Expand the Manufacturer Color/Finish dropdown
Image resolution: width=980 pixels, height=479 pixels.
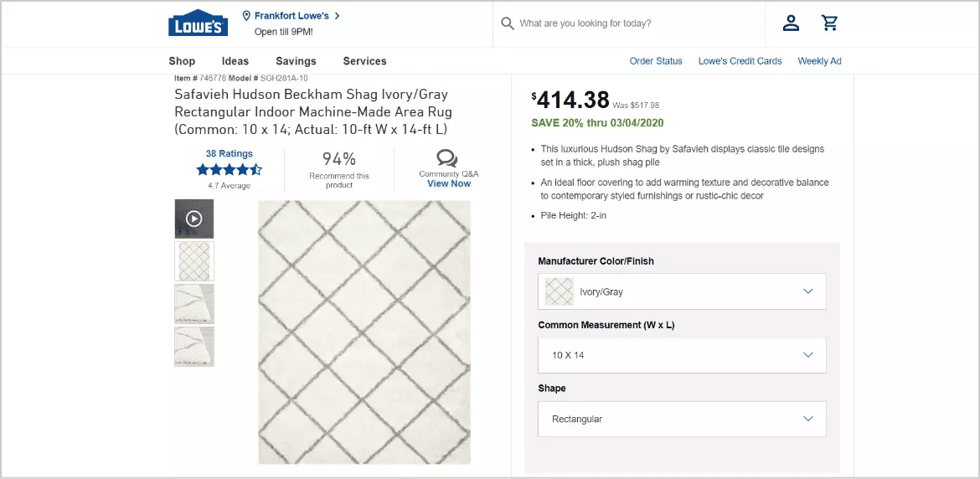(x=682, y=291)
